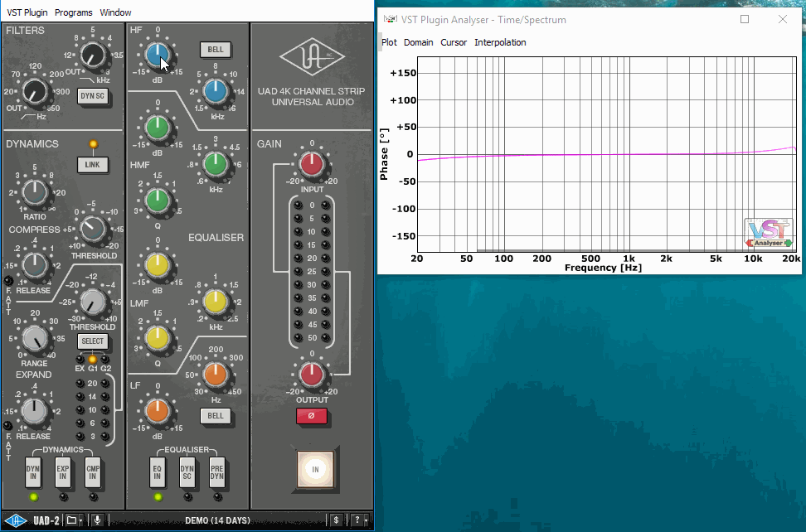Click the blue HF gain dB knob
806x532 pixels.
(x=158, y=55)
